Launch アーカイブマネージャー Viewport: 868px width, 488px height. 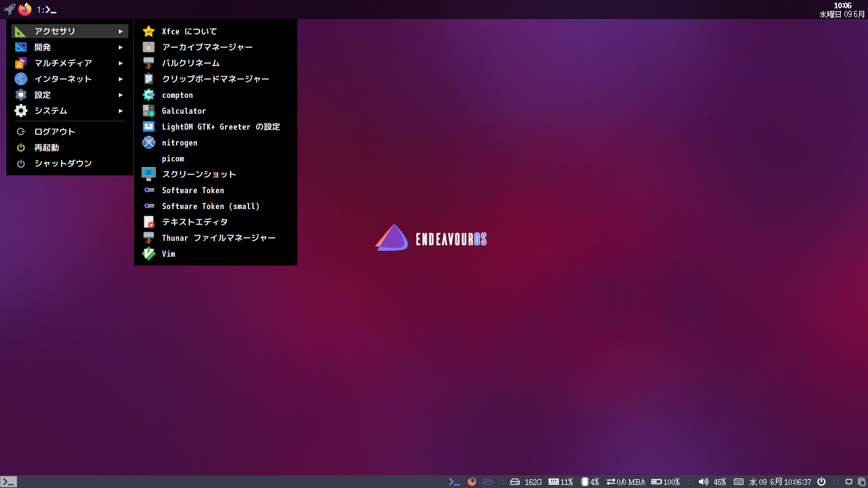coord(215,47)
